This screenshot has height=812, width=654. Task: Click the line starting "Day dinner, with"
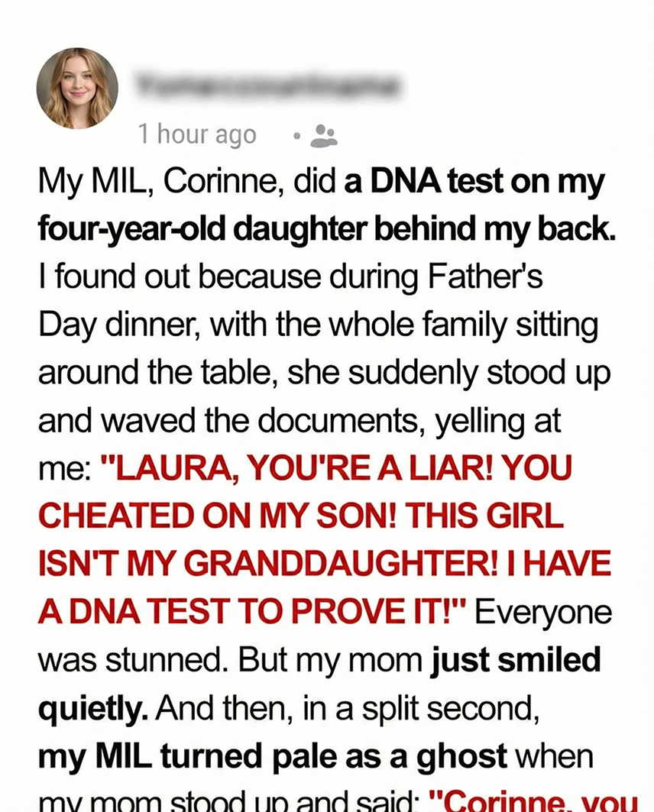pyautogui.click(x=318, y=326)
